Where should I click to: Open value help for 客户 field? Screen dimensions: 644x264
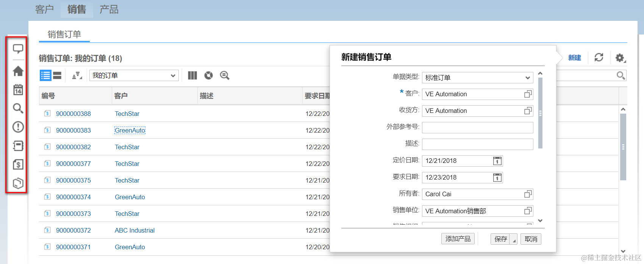click(528, 94)
